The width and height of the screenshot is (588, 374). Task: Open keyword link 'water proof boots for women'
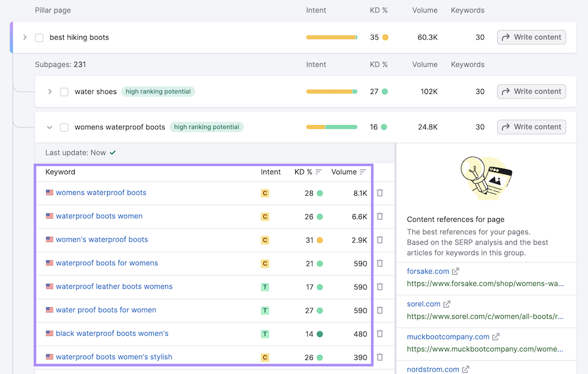pos(106,310)
